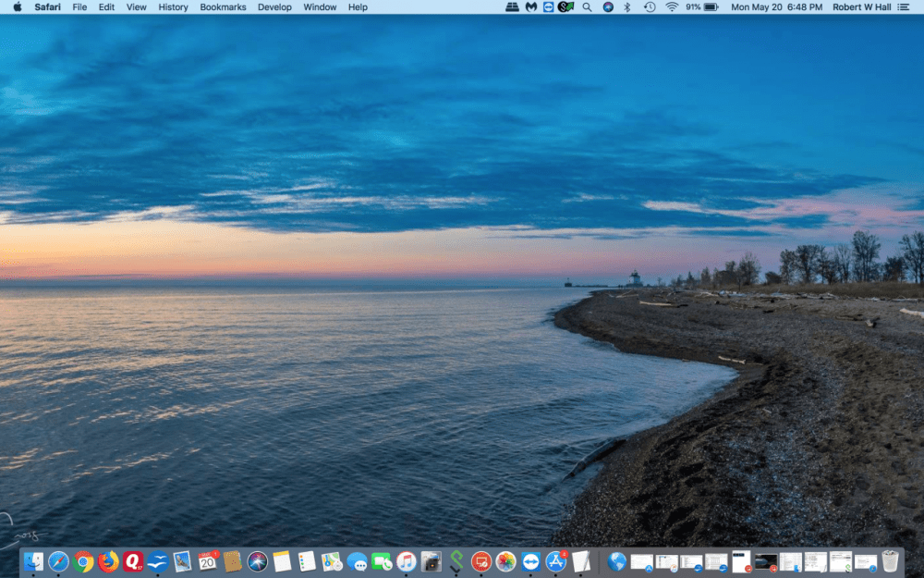924x578 pixels.
Task: Open the Bookmarks menu
Action: point(223,7)
